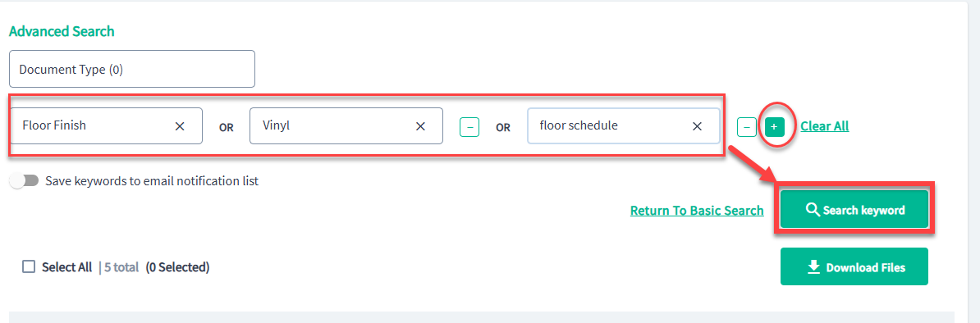Click the Clear All link
This screenshot has height=323, width=980.
click(x=824, y=126)
